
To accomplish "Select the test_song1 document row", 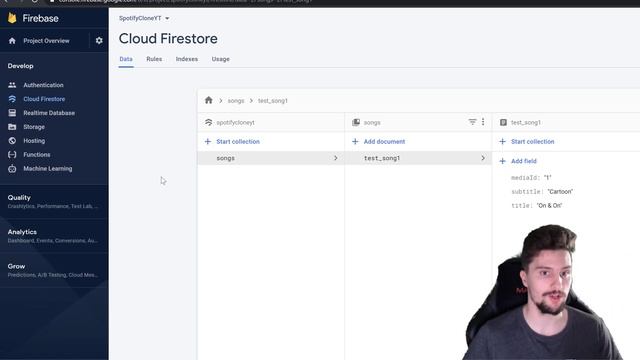I will (x=418, y=158).
